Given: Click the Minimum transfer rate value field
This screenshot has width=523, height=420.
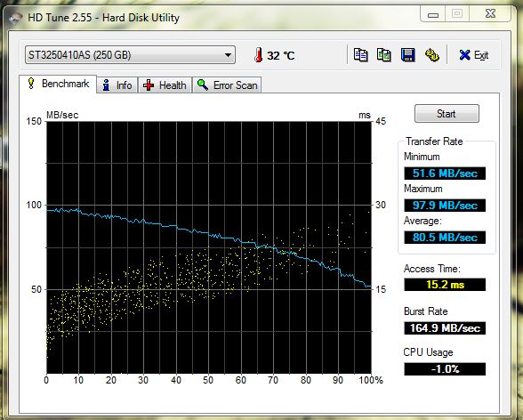Looking at the screenshot, I should coord(445,174).
